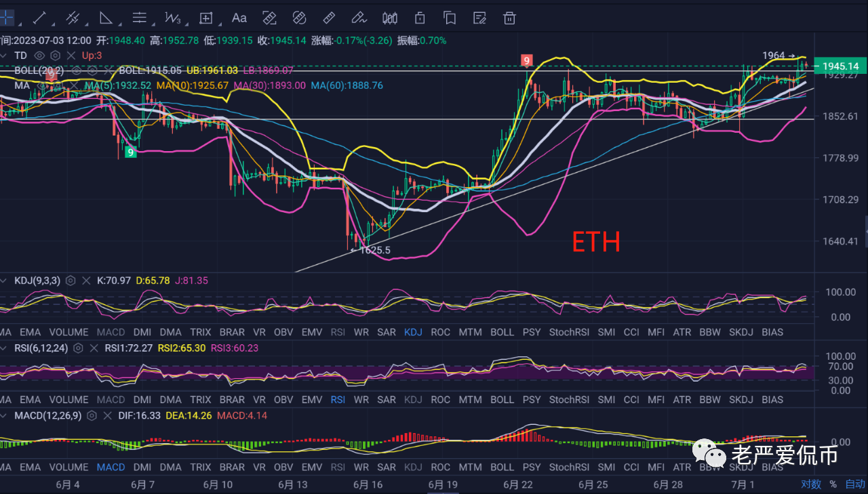Click the BIAS indicator in RSI panel row
This screenshot has width=868, height=494.
click(772, 400)
